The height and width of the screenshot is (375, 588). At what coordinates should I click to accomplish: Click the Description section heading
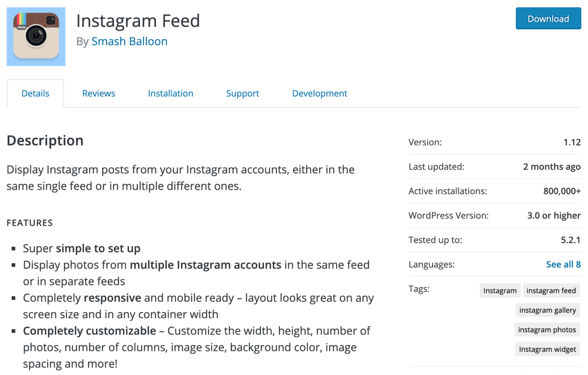tap(45, 140)
